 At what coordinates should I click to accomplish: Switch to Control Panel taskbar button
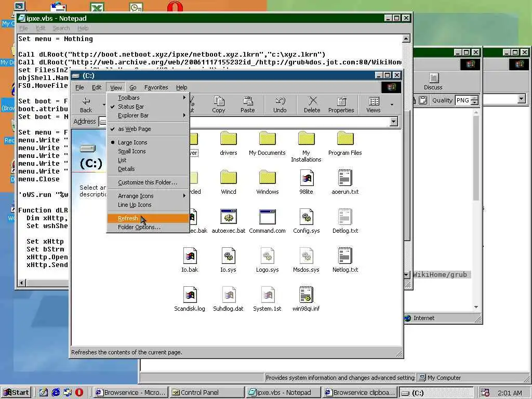click(206, 393)
